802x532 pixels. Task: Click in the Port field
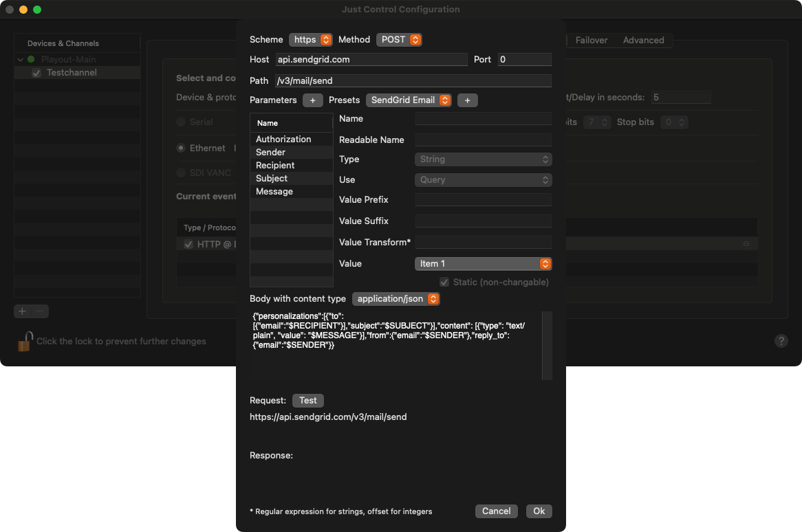(x=524, y=59)
